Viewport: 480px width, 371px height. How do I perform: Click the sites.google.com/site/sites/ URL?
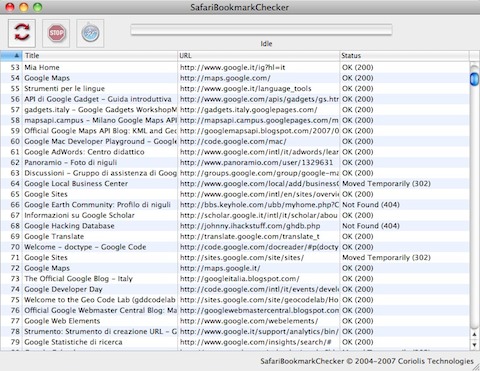[x=242, y=257]
